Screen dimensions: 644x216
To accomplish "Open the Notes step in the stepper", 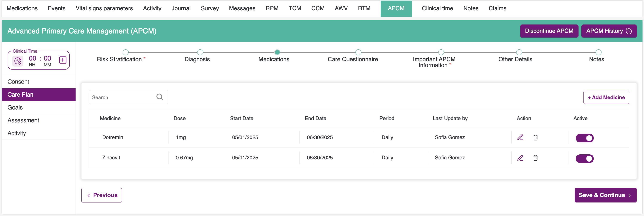I will (x=598, y=52).
